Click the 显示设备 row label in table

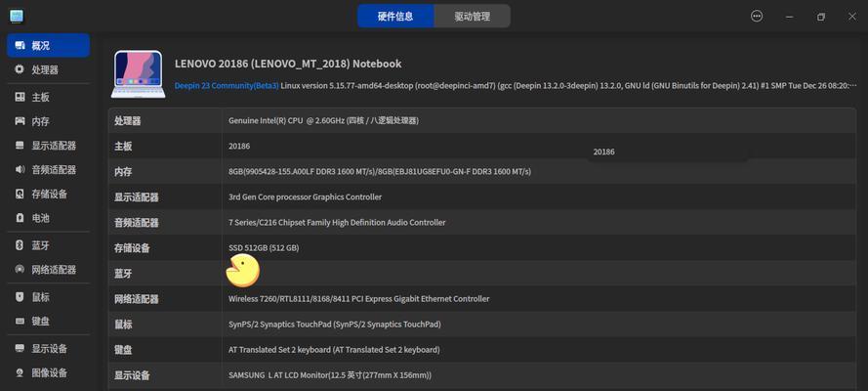(x=133, y=375)
